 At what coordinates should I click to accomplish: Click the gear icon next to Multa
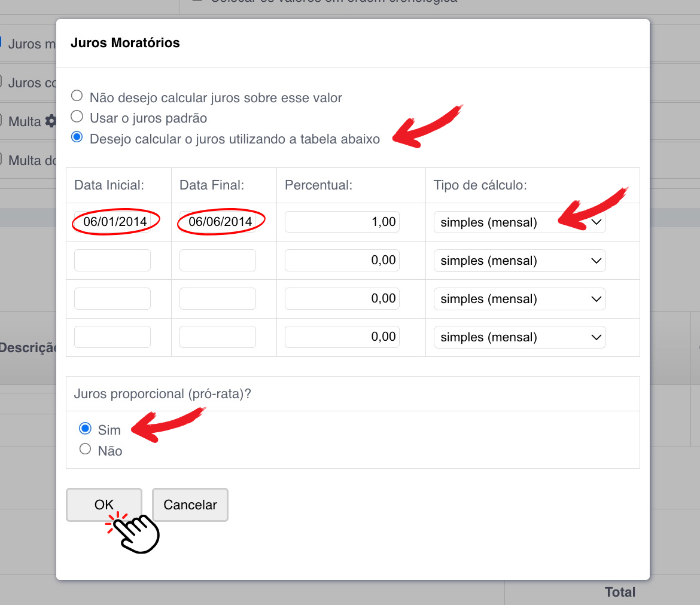[x=50, y=121]
